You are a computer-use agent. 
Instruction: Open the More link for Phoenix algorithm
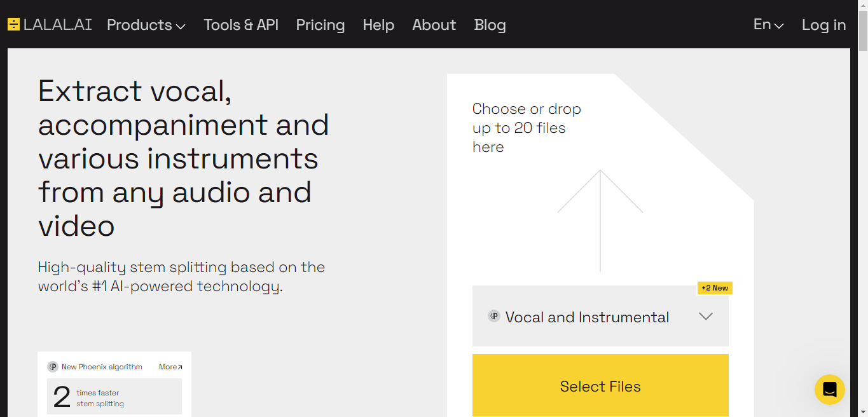[x=170, y=367]
